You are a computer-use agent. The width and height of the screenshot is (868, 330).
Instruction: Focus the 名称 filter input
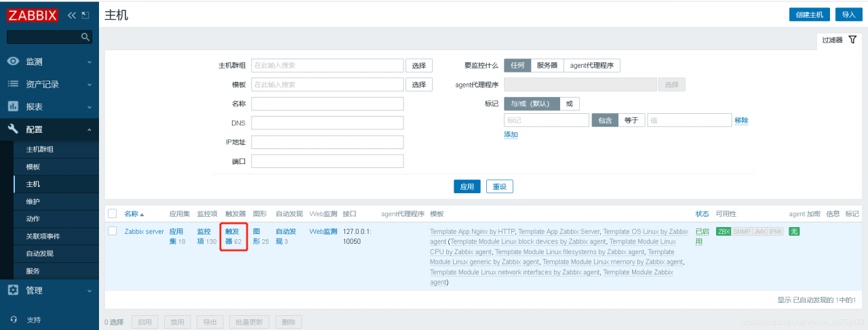(328, 104)
